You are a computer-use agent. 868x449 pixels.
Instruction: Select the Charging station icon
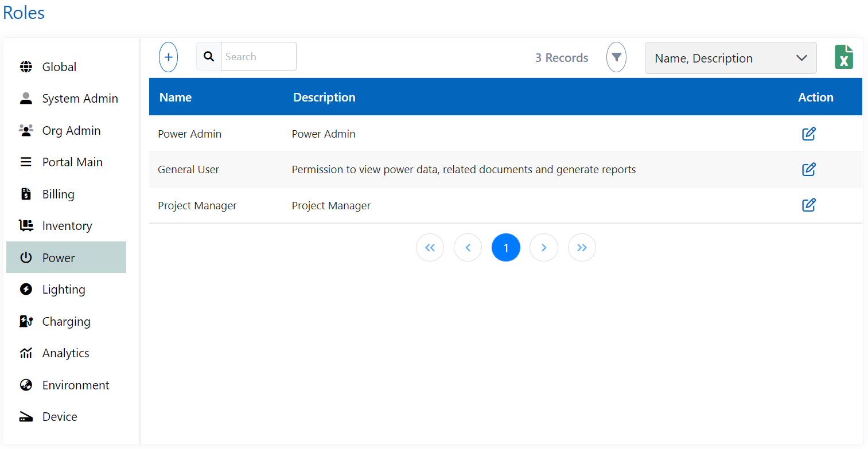26,321
